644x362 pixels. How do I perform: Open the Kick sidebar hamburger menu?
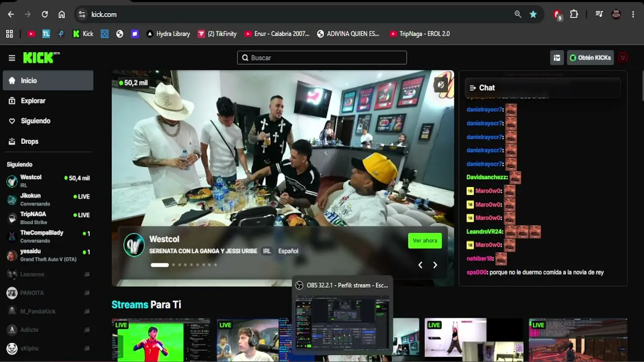pyautogui.click(x=12, y=58)
